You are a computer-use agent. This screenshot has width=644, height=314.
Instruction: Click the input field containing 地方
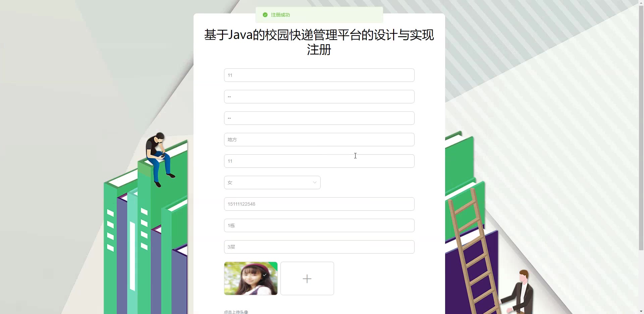point(319,140)
